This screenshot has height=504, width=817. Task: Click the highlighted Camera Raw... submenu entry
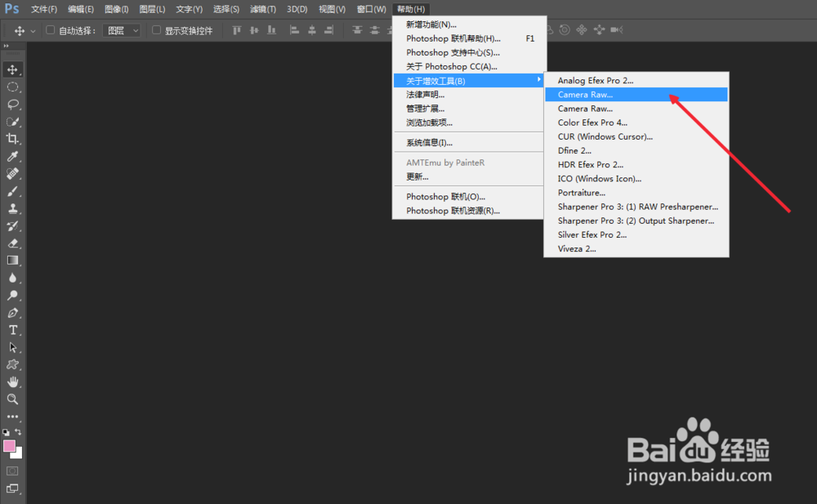pos(636,95)
